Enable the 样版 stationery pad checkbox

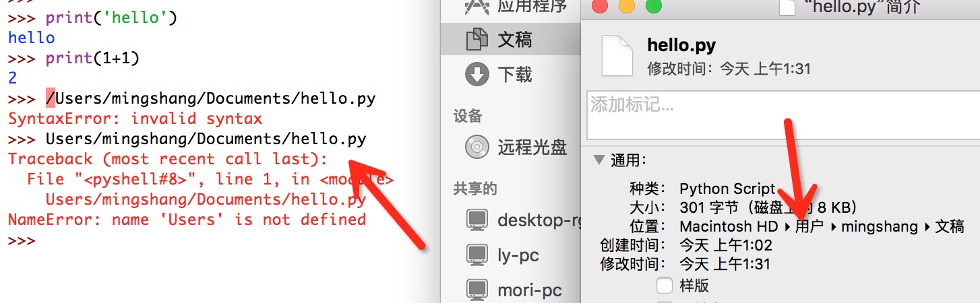click(665, 285)
